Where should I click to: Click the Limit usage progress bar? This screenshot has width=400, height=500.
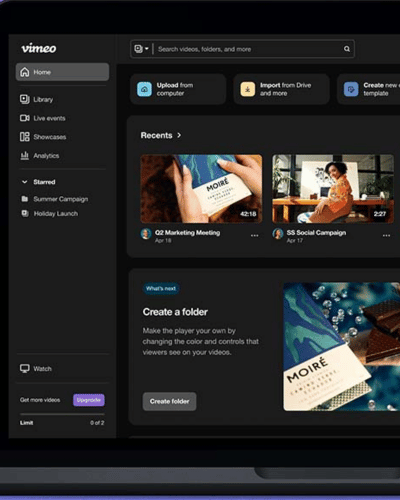tap(62, 414)
